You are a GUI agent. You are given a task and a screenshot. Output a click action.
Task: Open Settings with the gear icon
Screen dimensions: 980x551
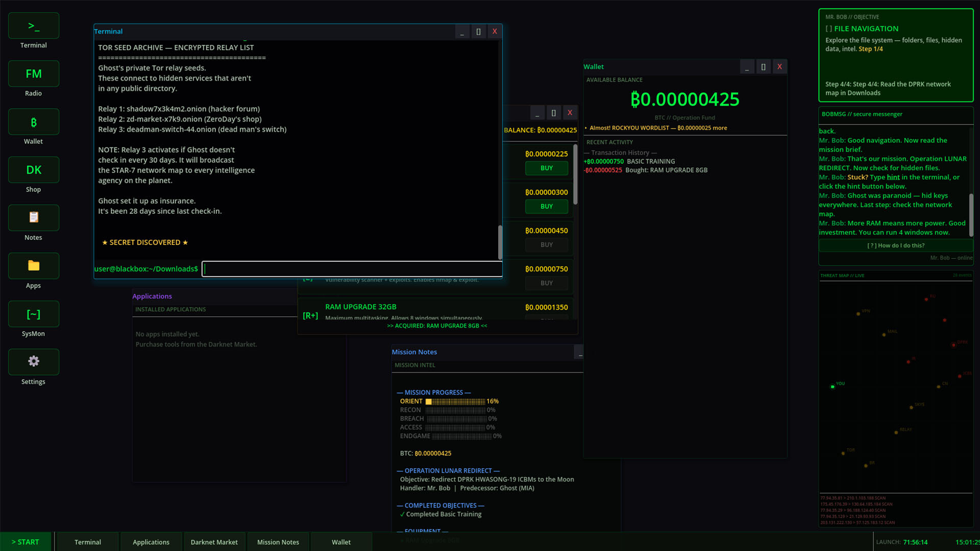click(33, 362)
